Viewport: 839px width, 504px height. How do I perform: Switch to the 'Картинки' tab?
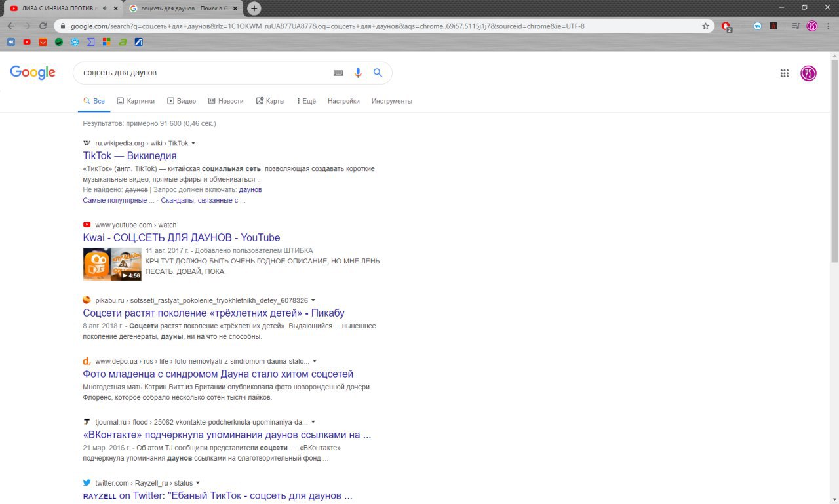tap(136, 101)
